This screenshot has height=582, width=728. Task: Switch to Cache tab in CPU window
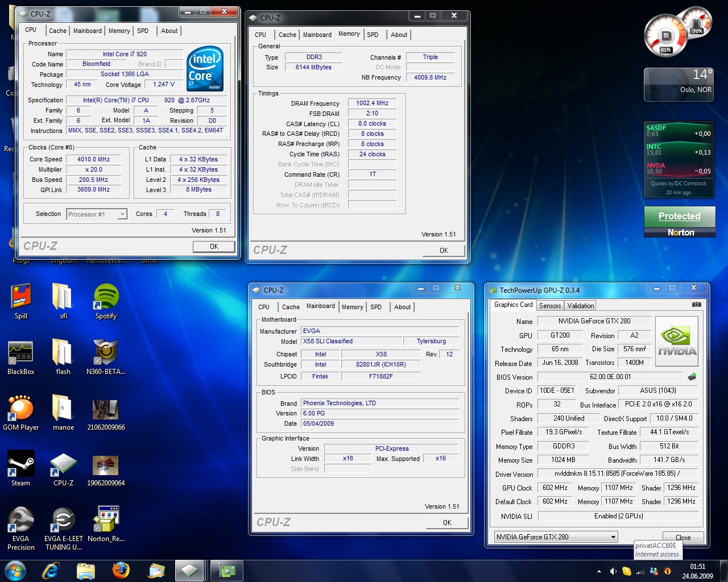[x=57, y=31]
